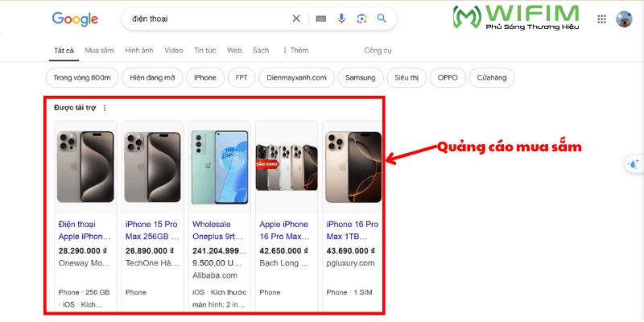Open the pgluxury iPhone 16 Pro image

352,167
